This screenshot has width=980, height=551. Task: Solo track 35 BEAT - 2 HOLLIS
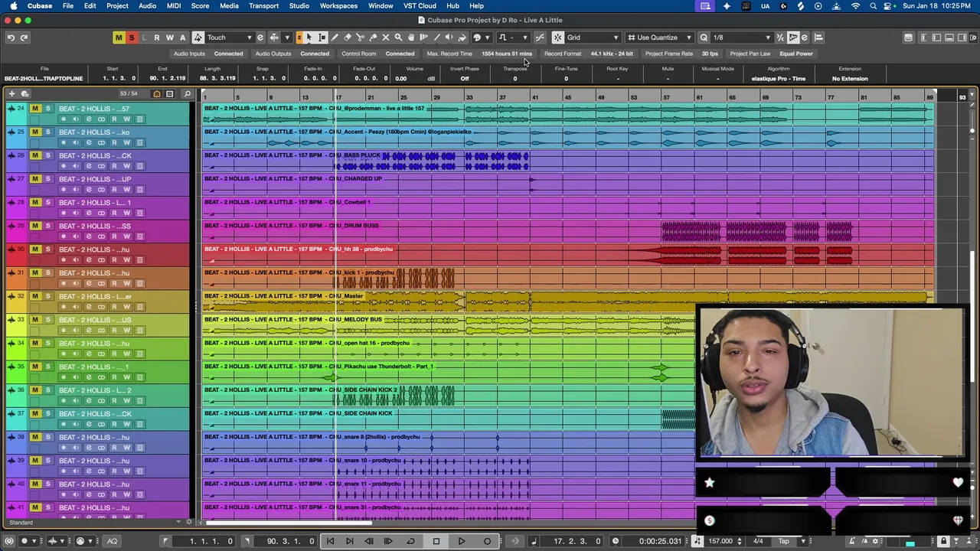[47, 367]
